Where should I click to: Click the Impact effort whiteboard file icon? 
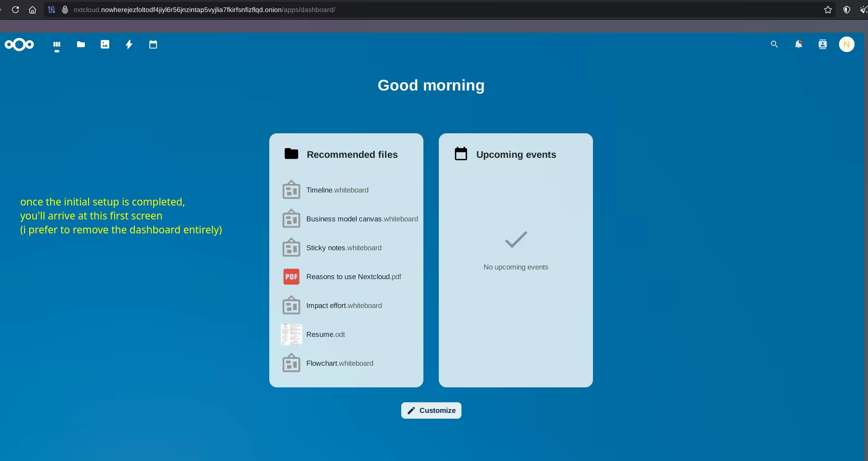pyautogui.click(x=291, y=306)
